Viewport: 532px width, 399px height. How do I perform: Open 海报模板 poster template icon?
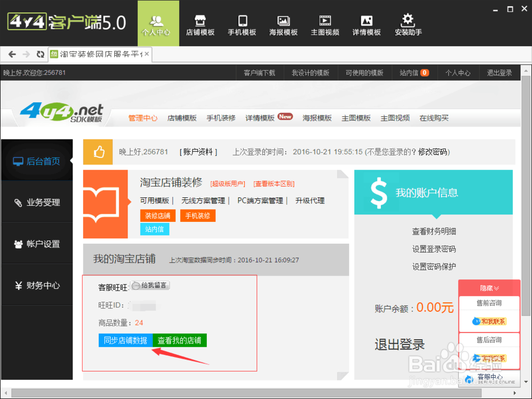(284, 25)
